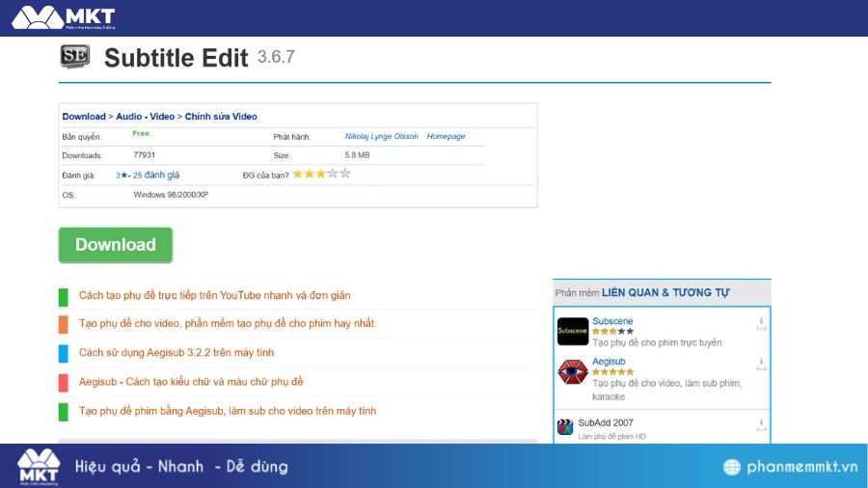This screenshot has height=488, width=868.
Task: Click the Subscene star rating
Action: tap(612, 332)
